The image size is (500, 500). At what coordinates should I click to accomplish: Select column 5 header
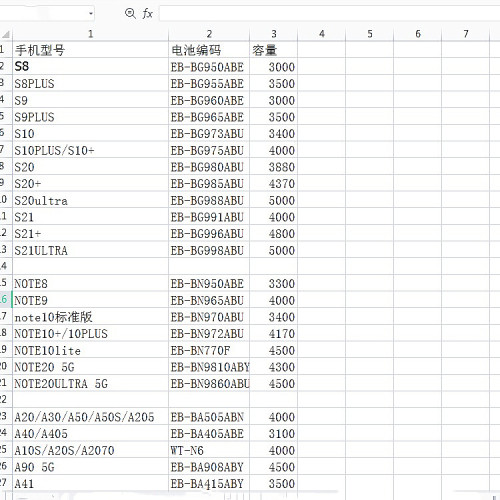[x=370, y=34]
